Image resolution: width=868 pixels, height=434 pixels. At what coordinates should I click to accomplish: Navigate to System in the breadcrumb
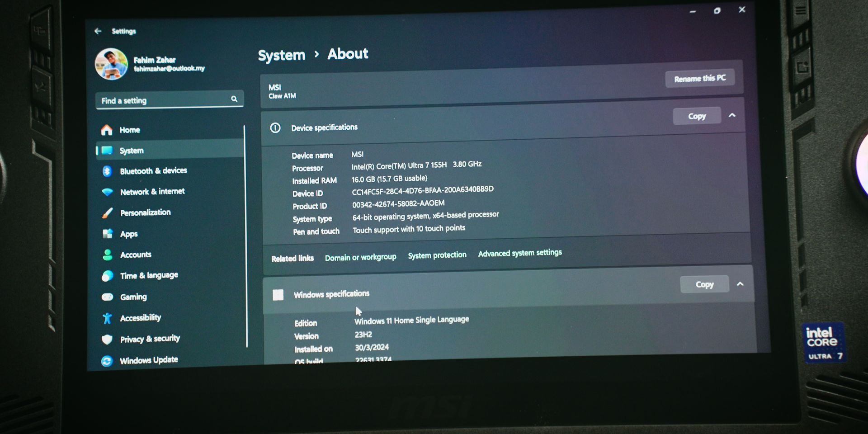coord(282,55)
